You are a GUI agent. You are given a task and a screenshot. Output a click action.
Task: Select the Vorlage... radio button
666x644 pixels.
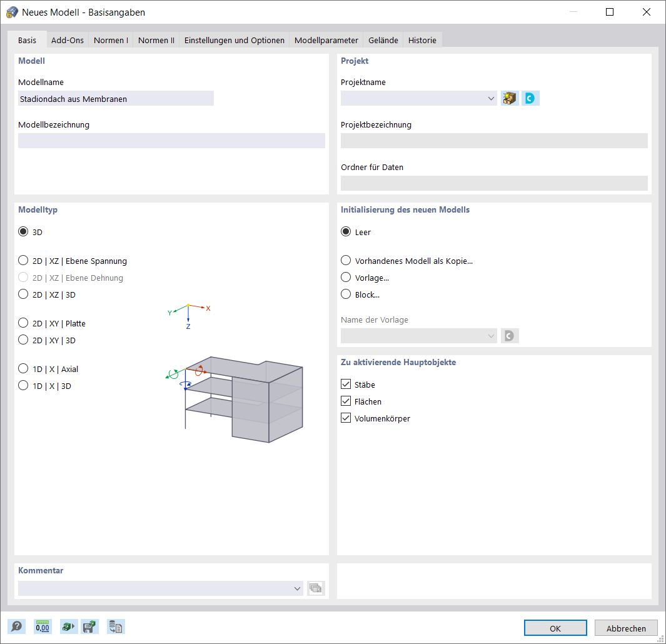[346, 278]
